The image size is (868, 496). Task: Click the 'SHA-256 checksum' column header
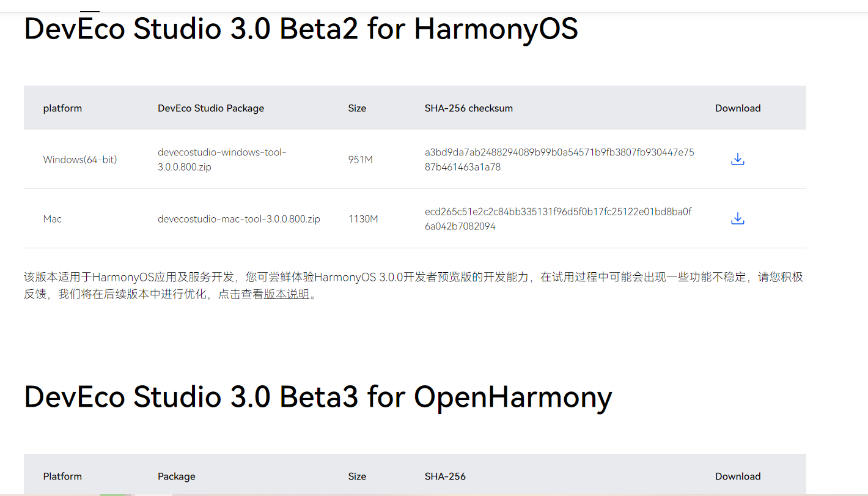tap(469, 108)
